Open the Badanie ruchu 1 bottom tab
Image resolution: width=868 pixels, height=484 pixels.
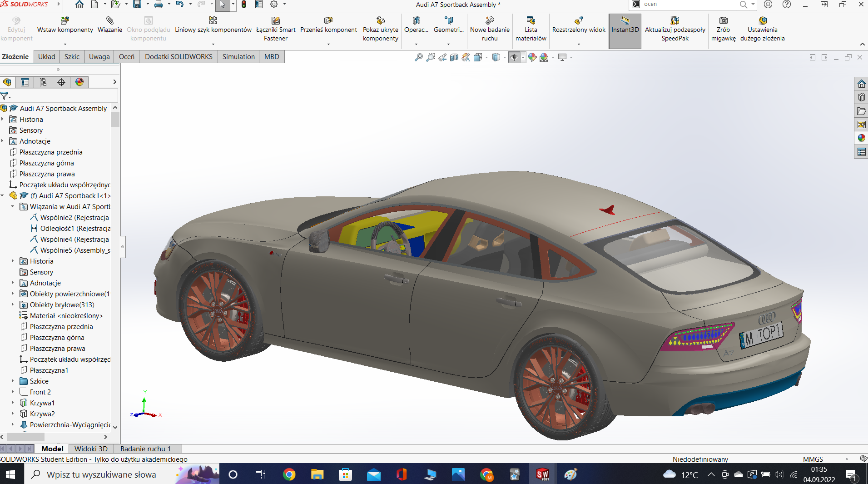pyautogui.click(x=146, y=449)
